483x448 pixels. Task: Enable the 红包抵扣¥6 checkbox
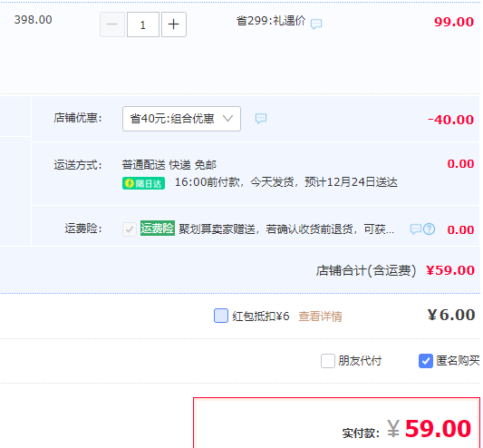click(221, 316)
